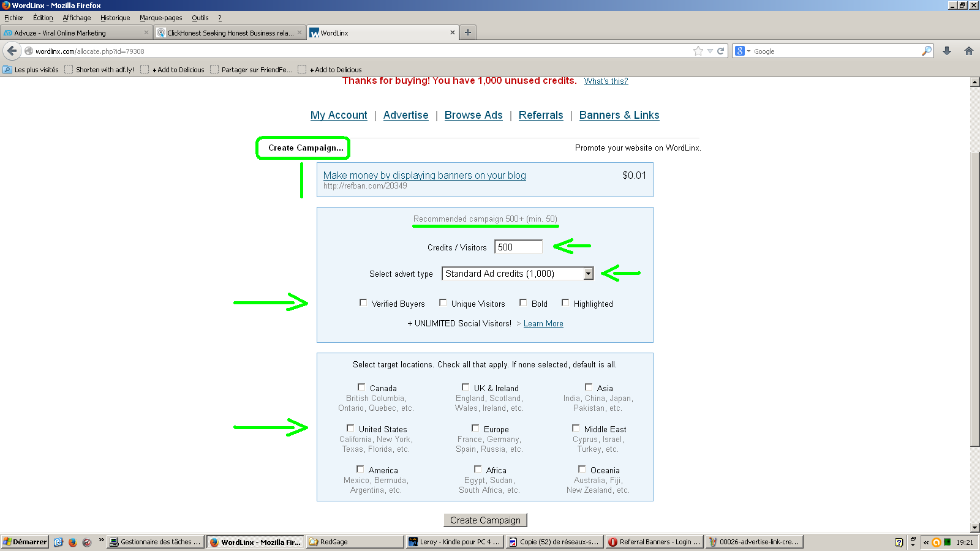Click the page scrollbar up arrow
The height and width of the screenshot is (551, 980).
point(974,81)
